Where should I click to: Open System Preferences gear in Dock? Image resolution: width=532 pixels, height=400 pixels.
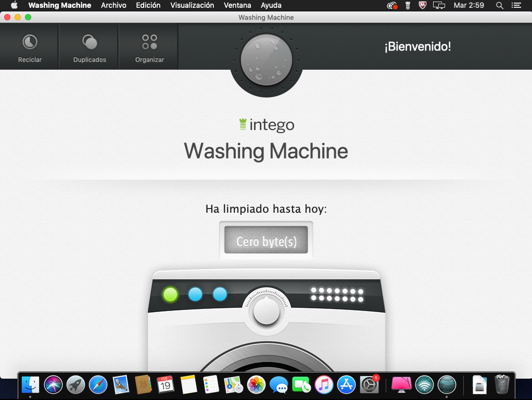click(369, 385)
